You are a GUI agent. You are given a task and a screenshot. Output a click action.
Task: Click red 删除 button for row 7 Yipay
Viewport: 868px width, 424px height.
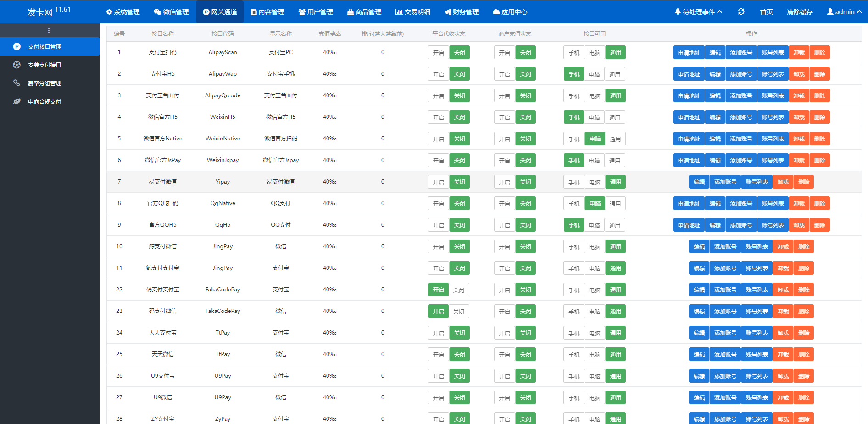tap(803, 182)
